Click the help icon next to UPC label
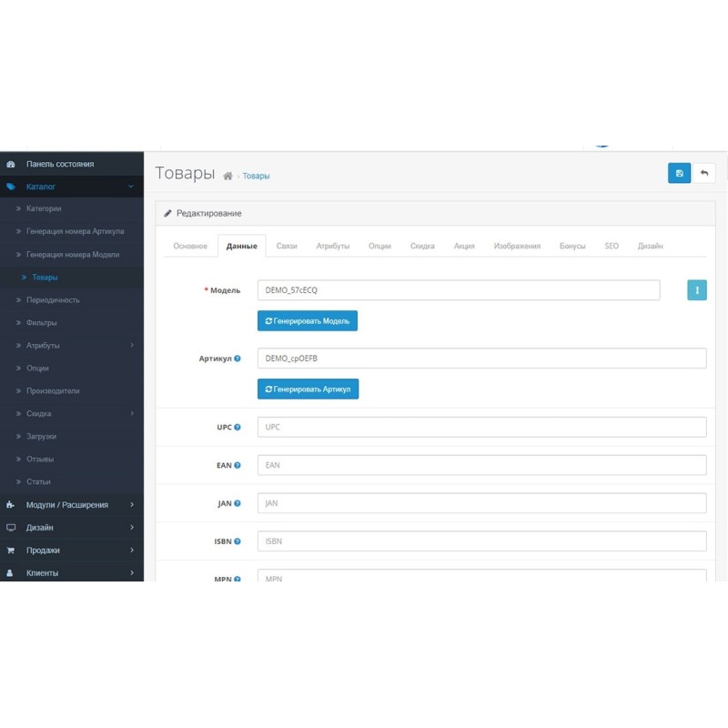Image resolution: width=728 pixels, height=728 pixels. (x=238, y=426)
